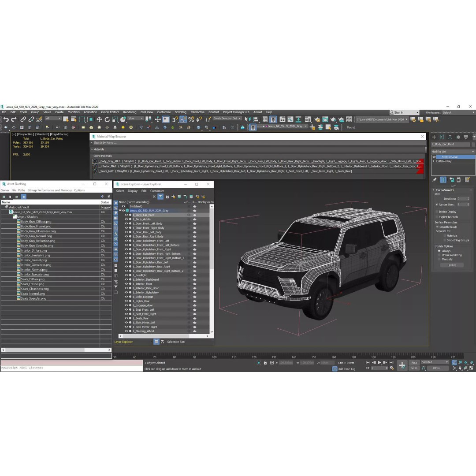Enable Isoline Display checkbox
This screenshot has height=476, width=476.
click(x=437, y=212)
